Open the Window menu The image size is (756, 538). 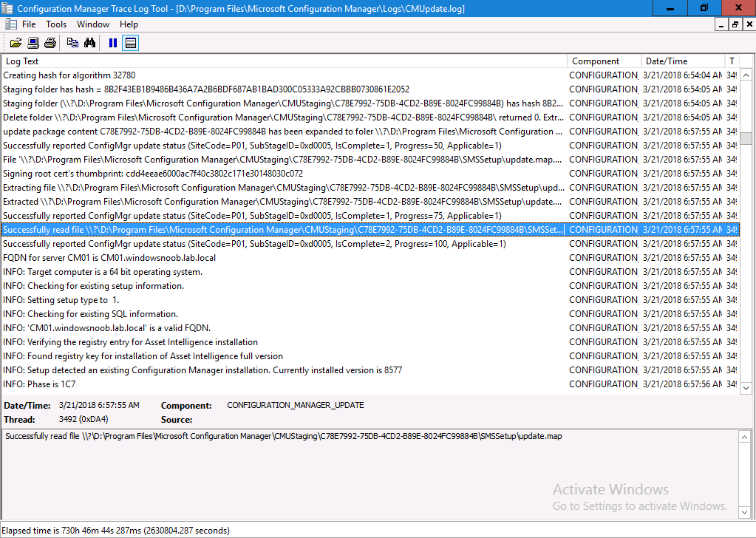coord(93,24)
